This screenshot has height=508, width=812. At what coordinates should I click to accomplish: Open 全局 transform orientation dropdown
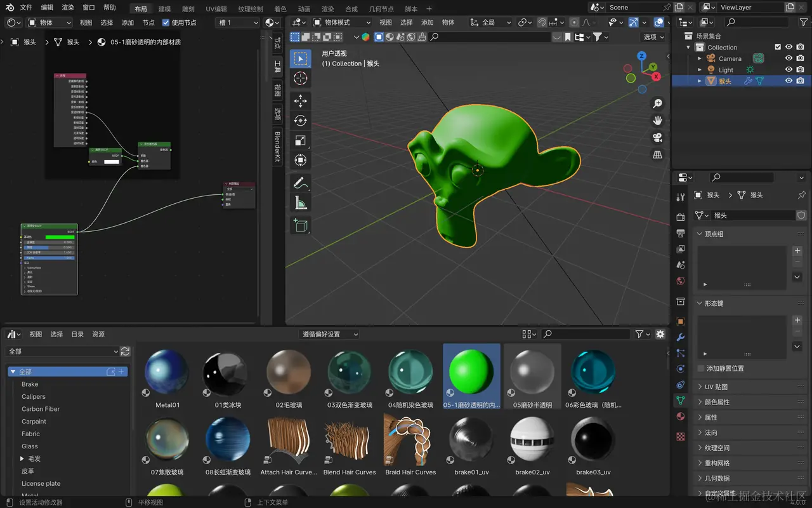[490, 22]
